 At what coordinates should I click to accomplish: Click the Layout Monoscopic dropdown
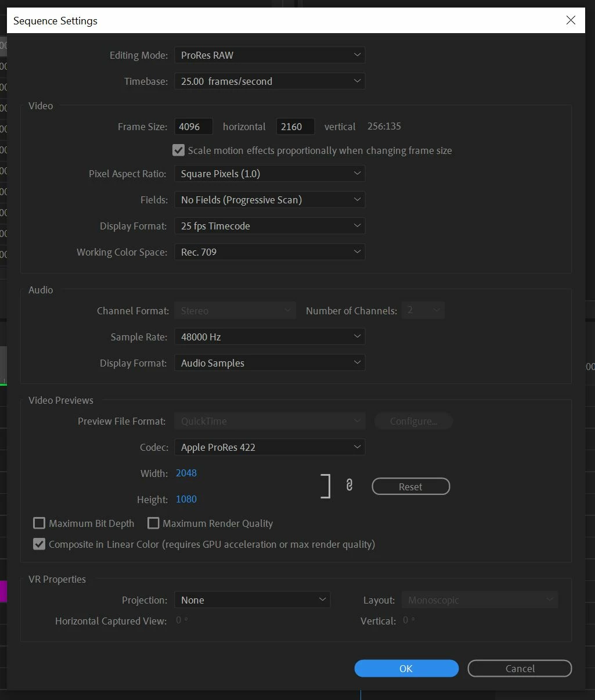coord(479,600)
